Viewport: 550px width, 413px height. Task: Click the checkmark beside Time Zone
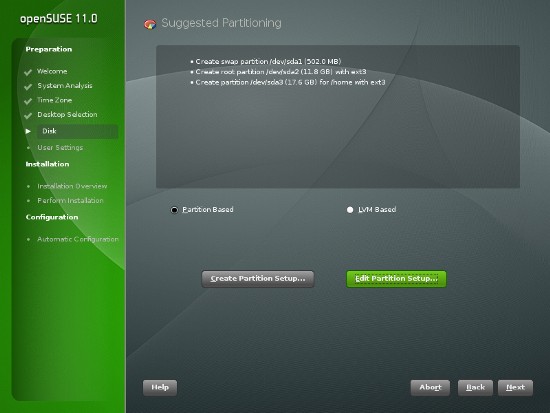pyautogui.click(x=28, y=101)
